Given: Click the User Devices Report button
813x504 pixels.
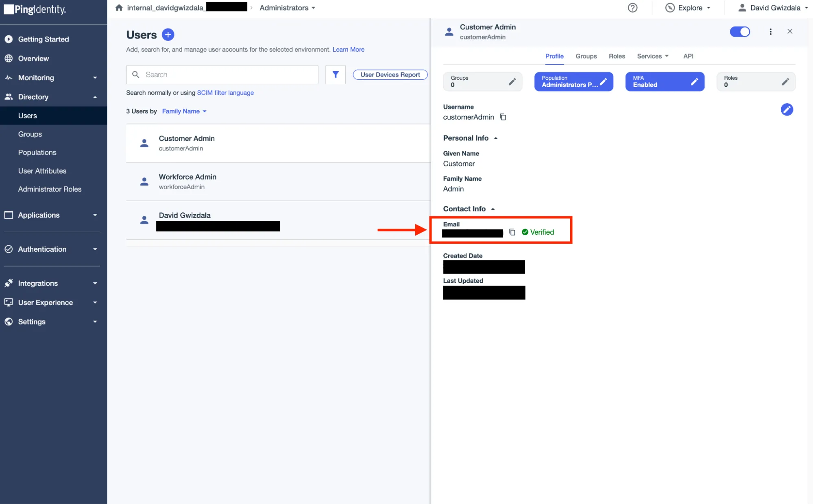Looking at the screenshot, I should pyautogui.click(x=390, y=74).
